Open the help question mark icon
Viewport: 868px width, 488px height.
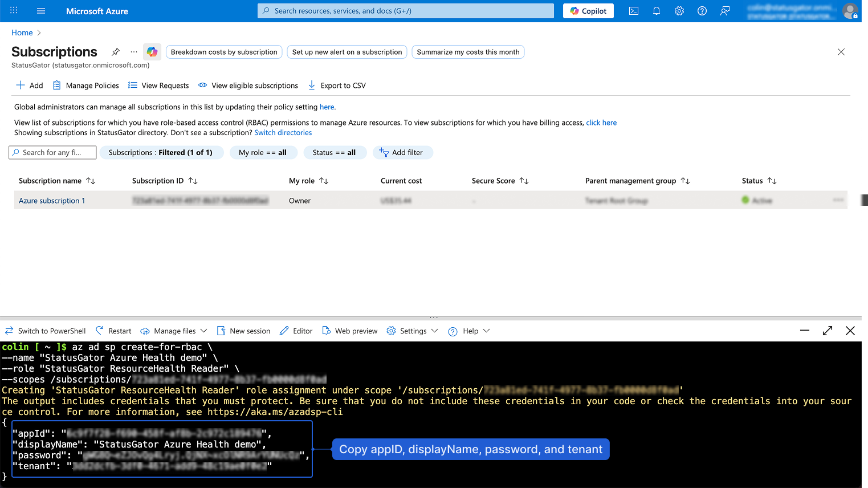point(702,11)
